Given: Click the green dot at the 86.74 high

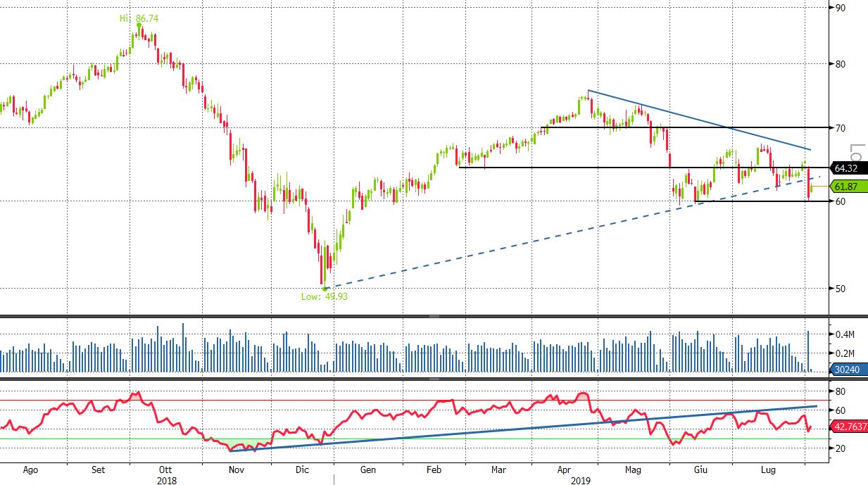Looking at the screenshot, I should 139,25.
